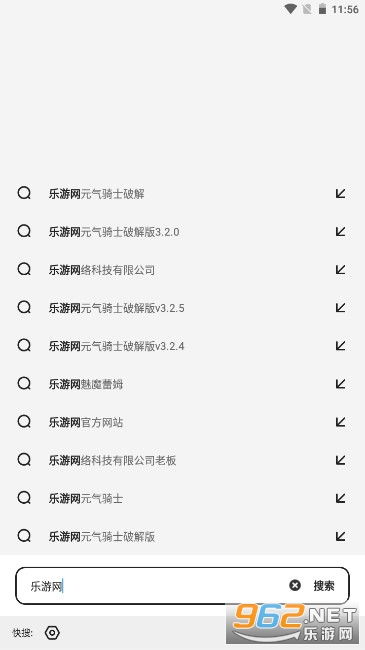Tap fill arrow beside 乐游网元气骑士
This screenshot has height=650, width=365.
click(x=341, y=498)
